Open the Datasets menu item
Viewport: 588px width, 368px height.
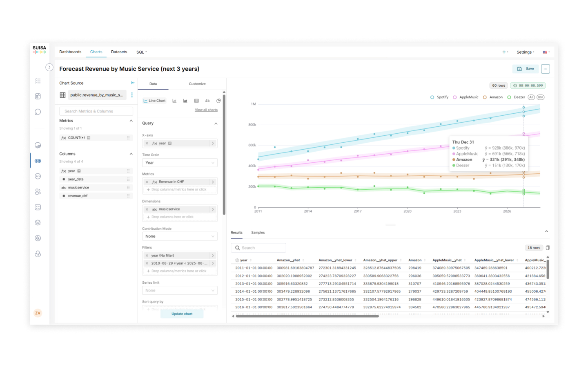coord(119,52)
